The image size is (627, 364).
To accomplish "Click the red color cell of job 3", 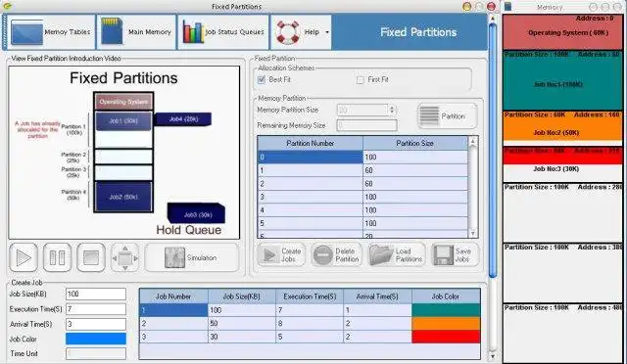I will [x=446, y=337].
